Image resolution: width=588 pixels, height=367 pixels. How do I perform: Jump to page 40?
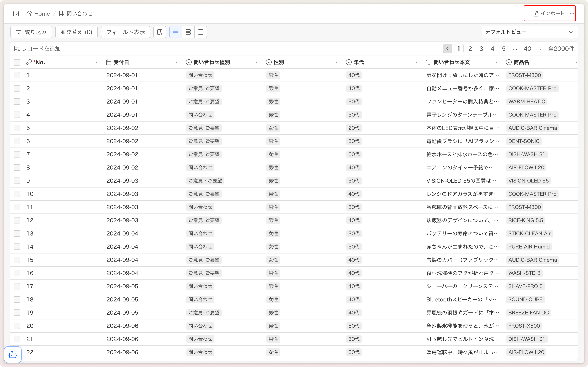[527, 49]
